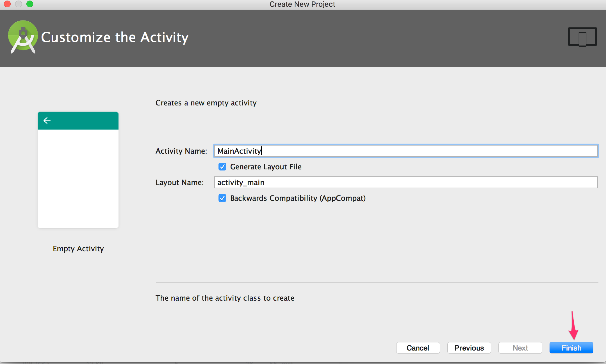Viewport: 606px width, 364px height.
Task: Click the green zoom window button
Action: click(x=30, y=4)
